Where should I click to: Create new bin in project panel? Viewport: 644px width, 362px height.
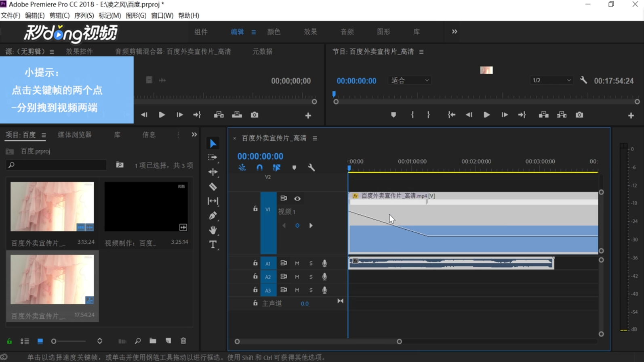pyautogui.click(x=153, y=341)
